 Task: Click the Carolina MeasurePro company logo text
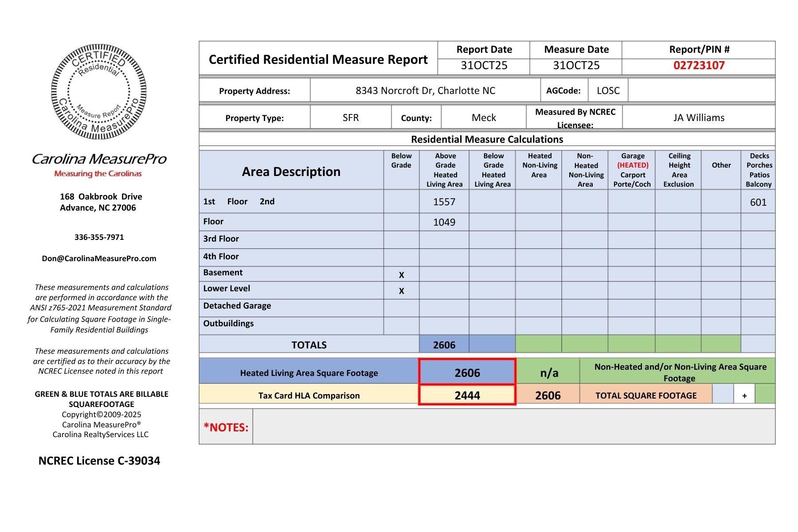tap(98, 159)
